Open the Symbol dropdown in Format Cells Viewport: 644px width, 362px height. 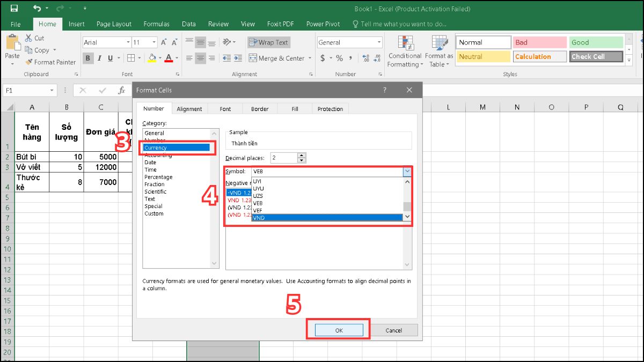(x=406, y=171)
